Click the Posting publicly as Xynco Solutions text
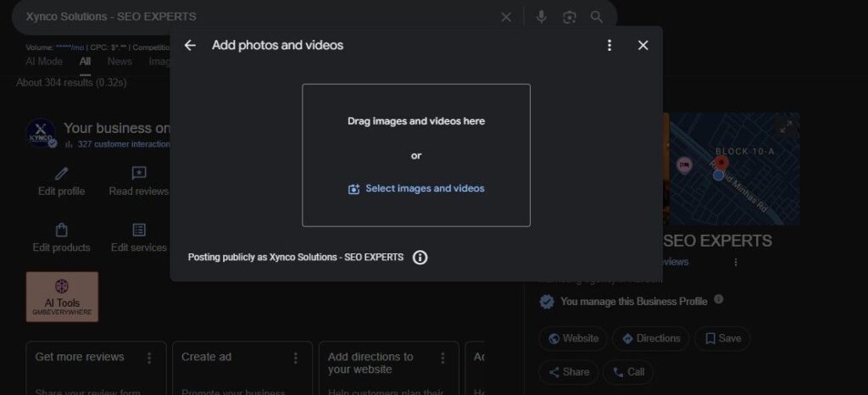Viewport: 868px width, 395px height. [296, 257]
